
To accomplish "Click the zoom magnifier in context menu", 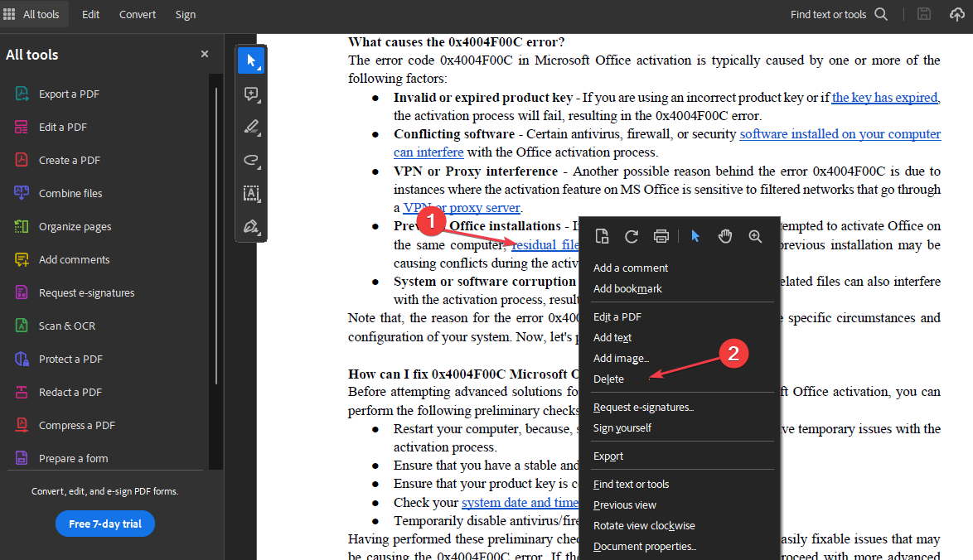I will click(x=755, y=236).
